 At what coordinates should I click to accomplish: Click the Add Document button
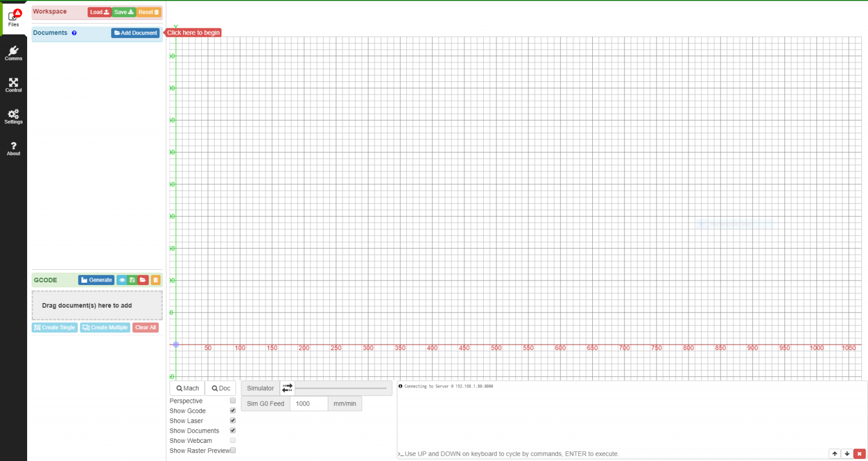tap(136, 33)
